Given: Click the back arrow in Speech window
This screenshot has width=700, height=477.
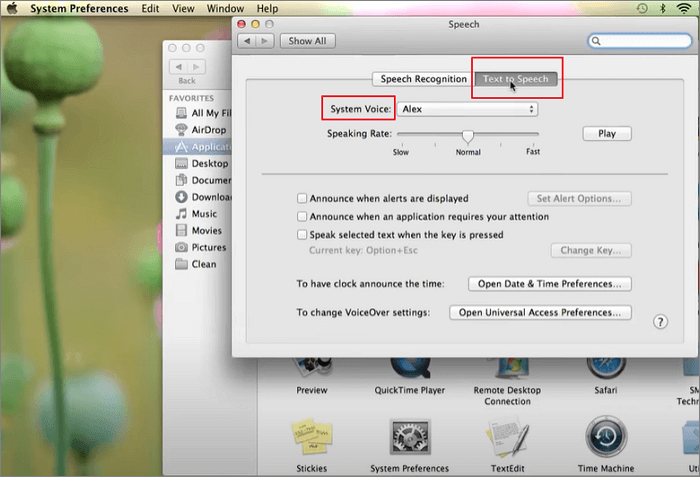Looking at the screenshot, I should [x=246, y=41].
